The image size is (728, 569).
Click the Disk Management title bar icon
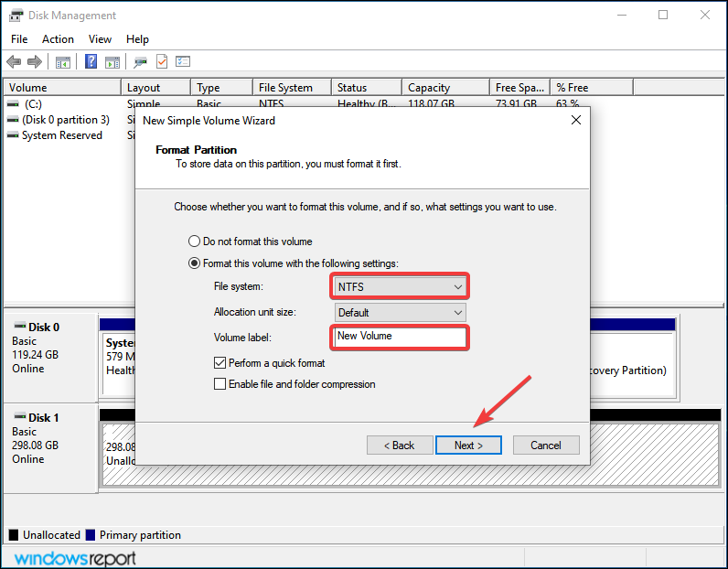coord(16,16)
